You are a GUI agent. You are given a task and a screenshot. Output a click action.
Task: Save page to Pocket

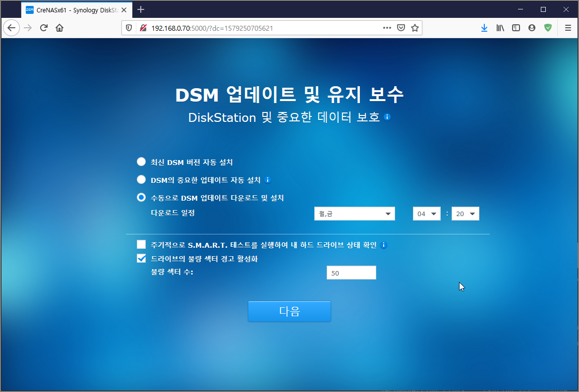(x=401, y=28)
